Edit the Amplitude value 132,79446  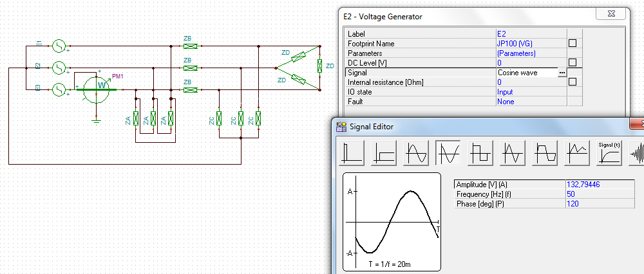tap(602, 185)
